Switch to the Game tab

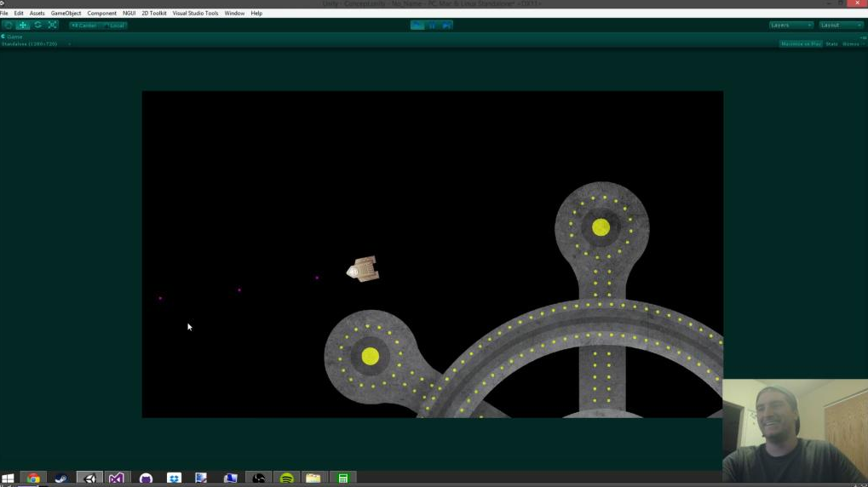point(12,37)
